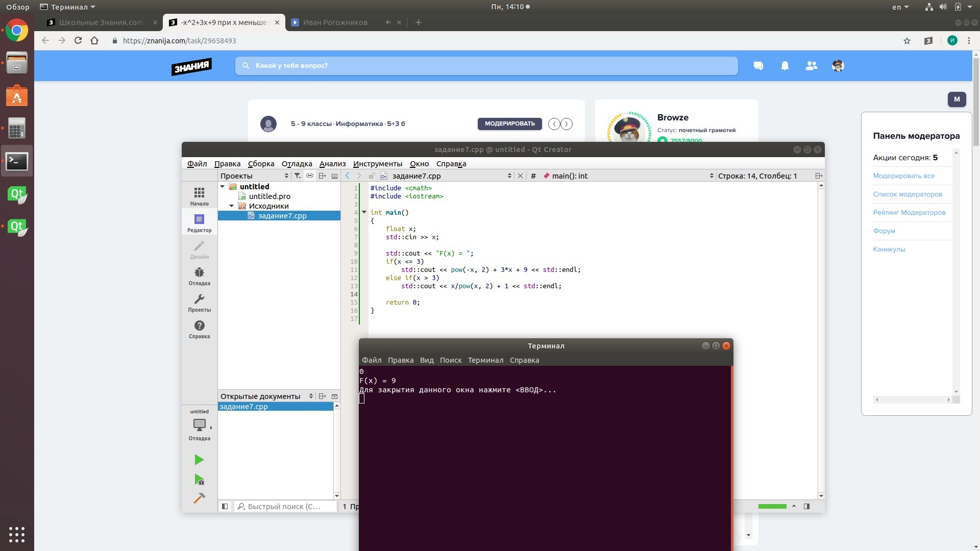Go to the Welcome (Начало) mode
This screenshot has width=980, height=551.
click(199, 196)
